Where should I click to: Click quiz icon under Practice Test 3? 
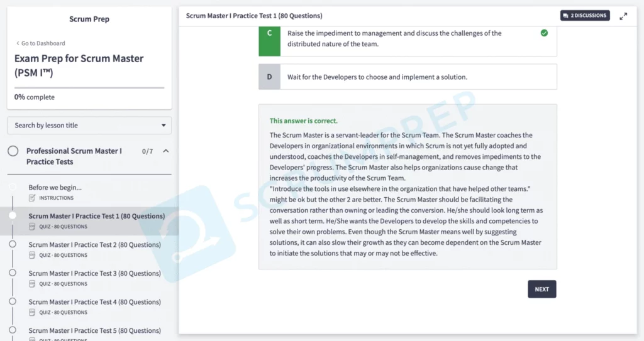(x=32, y=284)
